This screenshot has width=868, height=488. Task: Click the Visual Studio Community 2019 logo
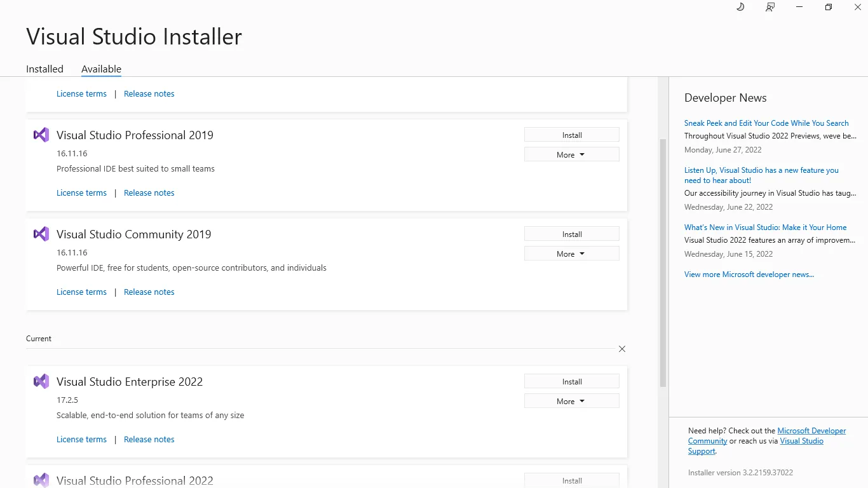41,234
